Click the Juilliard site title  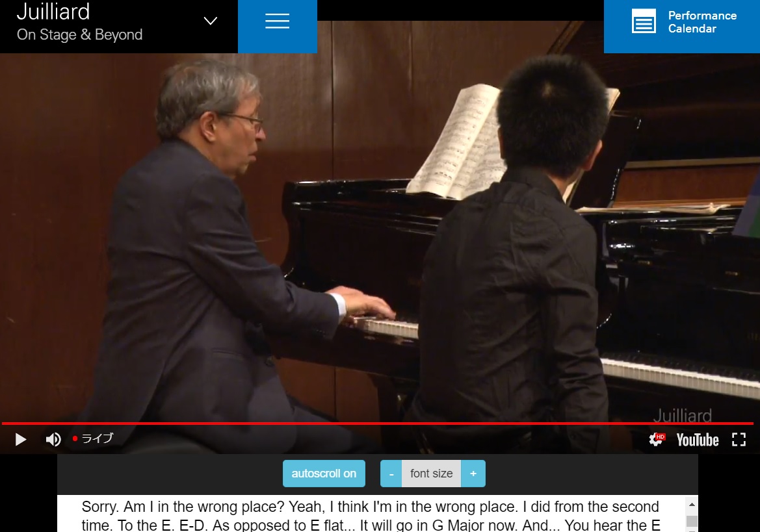[53, 12]
